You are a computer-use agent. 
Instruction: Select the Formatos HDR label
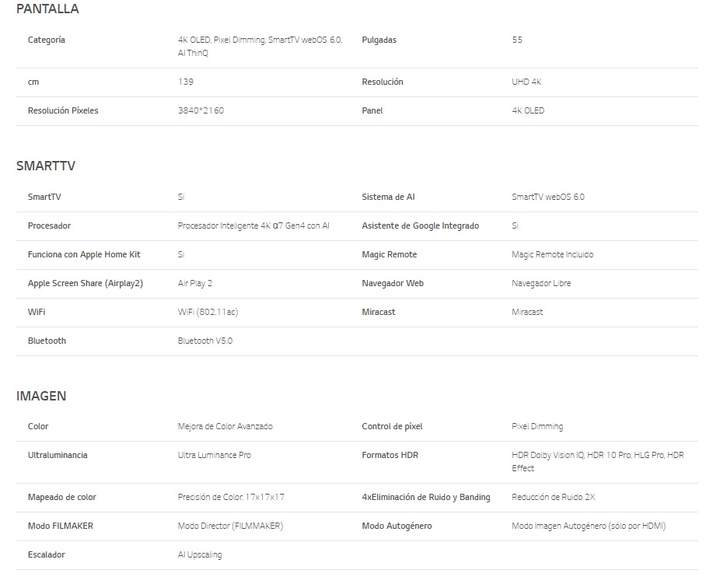[x=390, y=455]
